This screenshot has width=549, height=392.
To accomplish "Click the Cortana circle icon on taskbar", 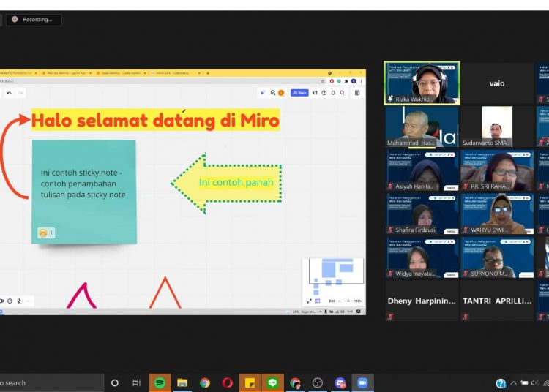I will click(x=114, y=383).
